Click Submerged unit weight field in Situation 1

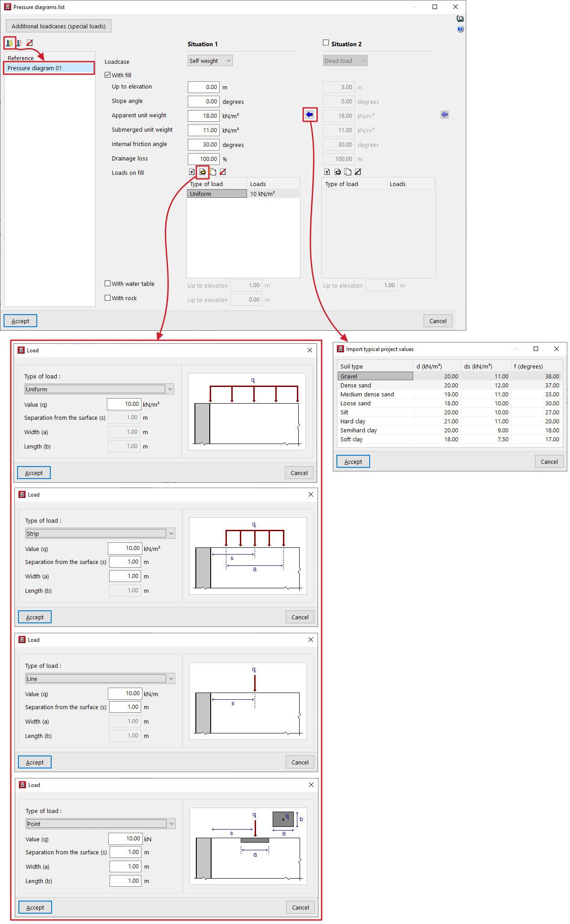(203, 130)
